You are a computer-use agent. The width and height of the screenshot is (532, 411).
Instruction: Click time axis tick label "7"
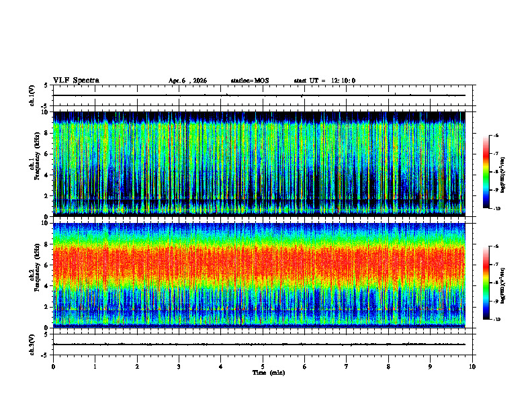click(347, 367)
